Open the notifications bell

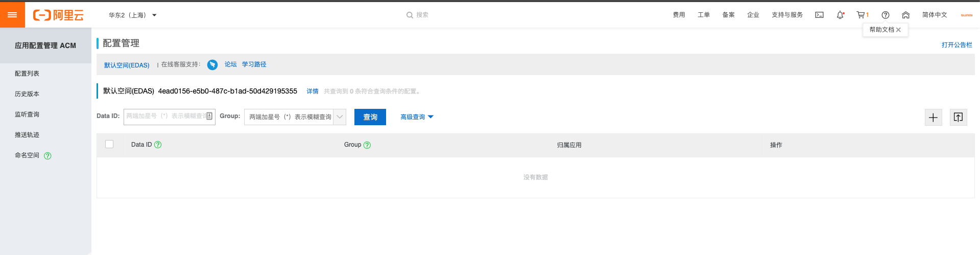pyautogui.click(x=840, y=15)
